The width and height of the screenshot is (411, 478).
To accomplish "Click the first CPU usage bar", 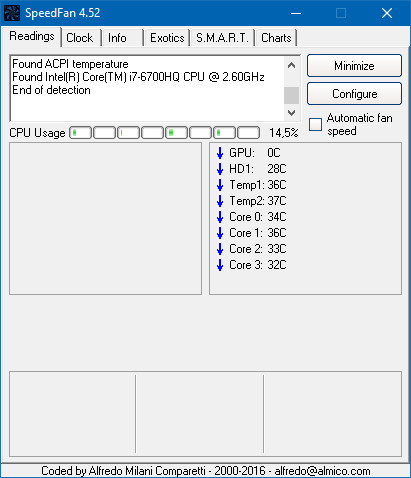I will pyautogui.click(x=80, y=133).
